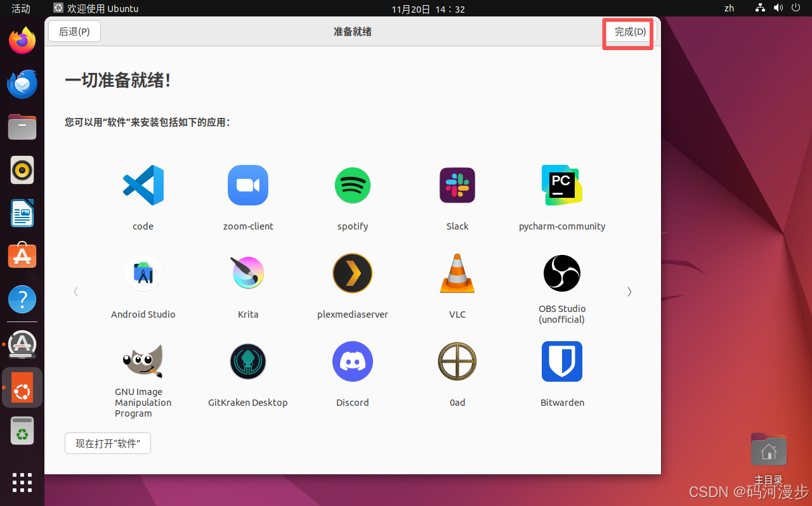The width and height of the screenshot is (812, 506).
Task: Open the GNU Image Manipulation Program icon
Action: pyautogui.click(x=143, y=361)
